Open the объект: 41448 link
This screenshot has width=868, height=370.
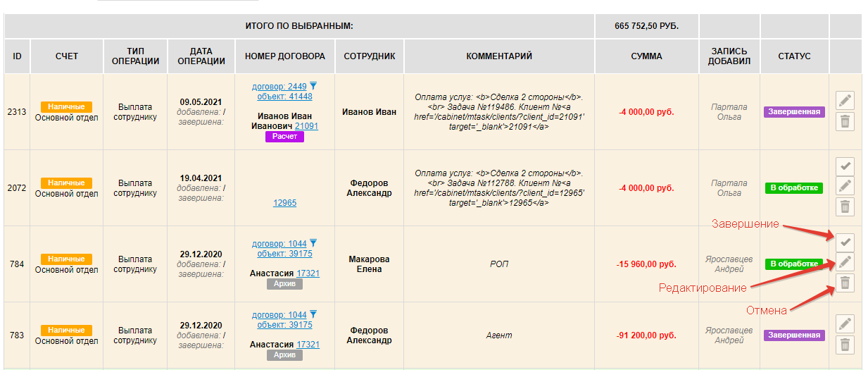284,97
